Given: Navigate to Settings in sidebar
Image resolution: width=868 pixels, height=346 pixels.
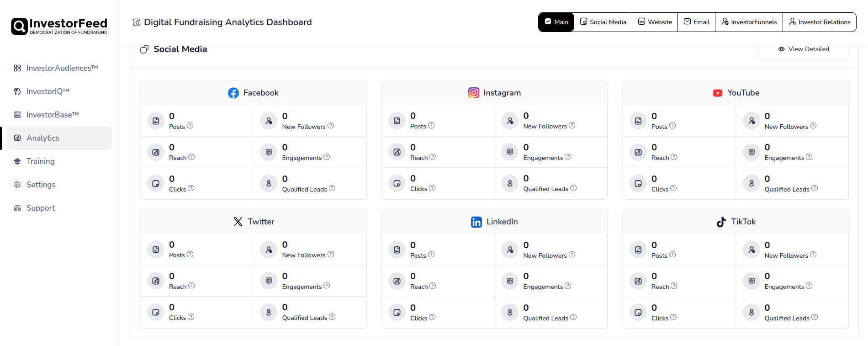Looking at the screenshot, I should [41, 185].
